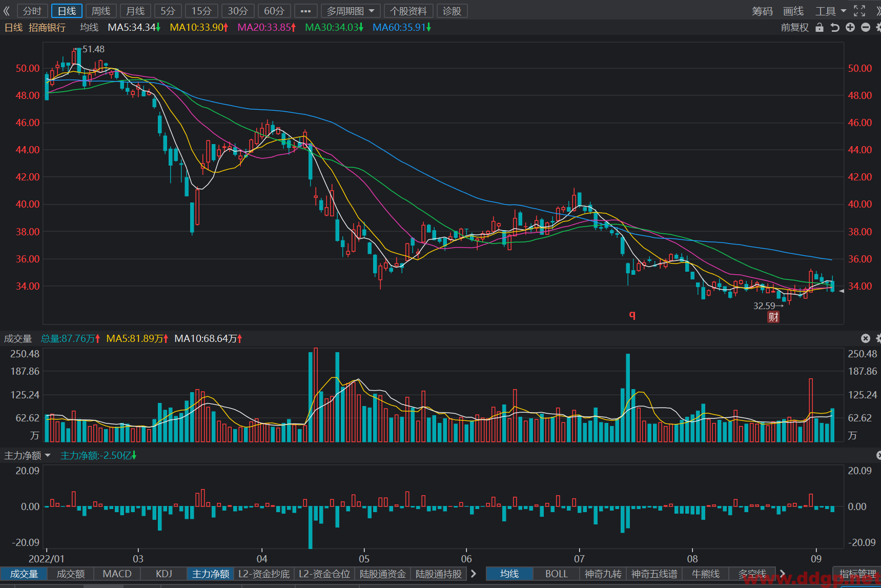Click the volume MA10:68.64万 label

208,338
